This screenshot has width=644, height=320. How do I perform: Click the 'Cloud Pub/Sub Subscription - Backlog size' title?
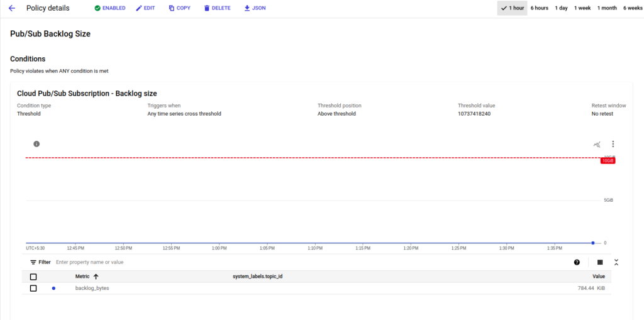click(87, 93)
